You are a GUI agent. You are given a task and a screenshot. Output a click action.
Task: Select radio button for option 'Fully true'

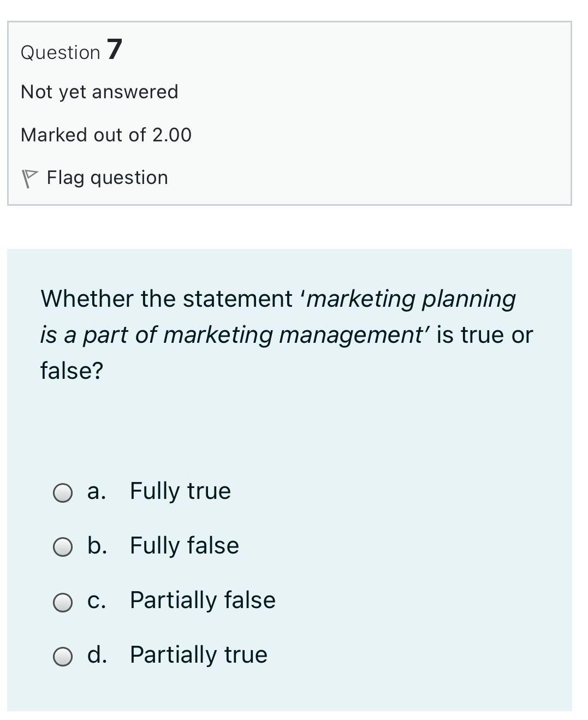[62, 493]
